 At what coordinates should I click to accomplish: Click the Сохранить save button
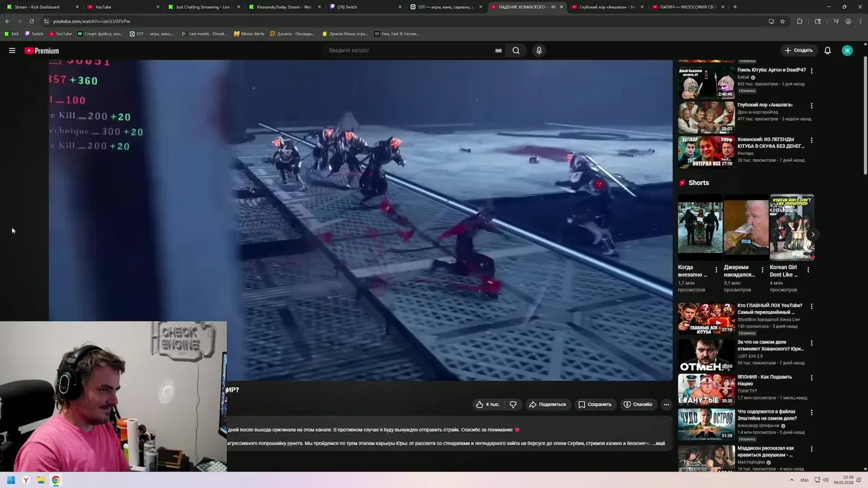595,405
